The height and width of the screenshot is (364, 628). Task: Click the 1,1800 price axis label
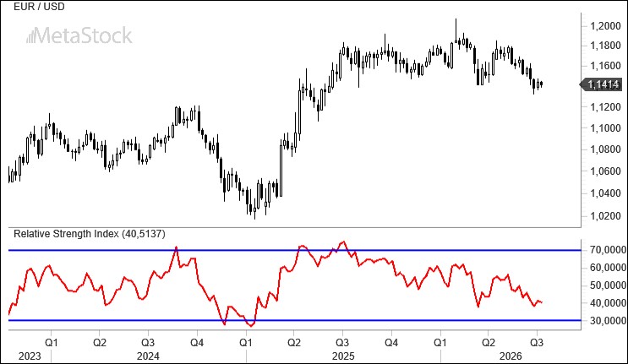pos(605,46)
